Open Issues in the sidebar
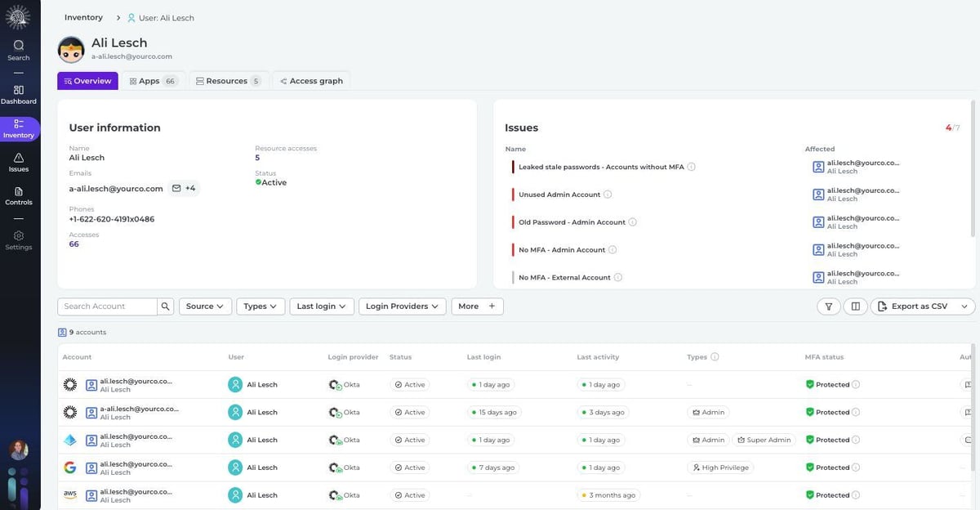 [19, 163]
